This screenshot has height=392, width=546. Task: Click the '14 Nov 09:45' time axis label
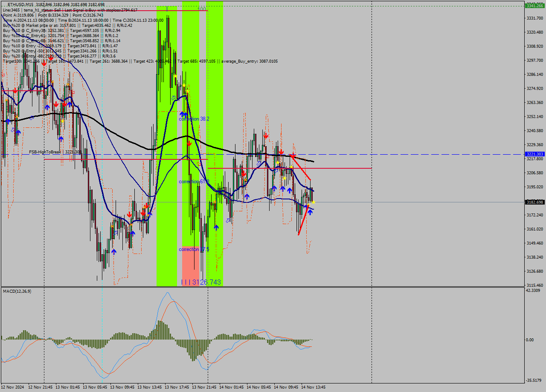(286, 387)
